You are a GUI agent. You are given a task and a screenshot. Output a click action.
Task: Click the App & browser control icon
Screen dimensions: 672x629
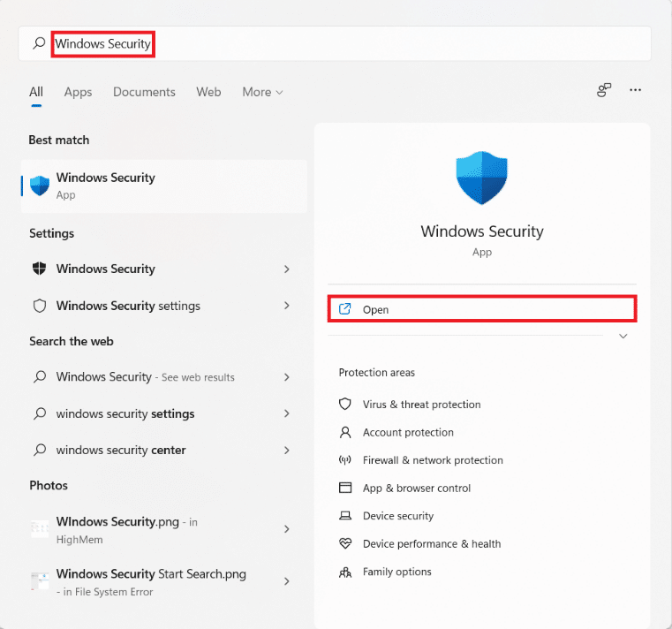tap(345, 489)
